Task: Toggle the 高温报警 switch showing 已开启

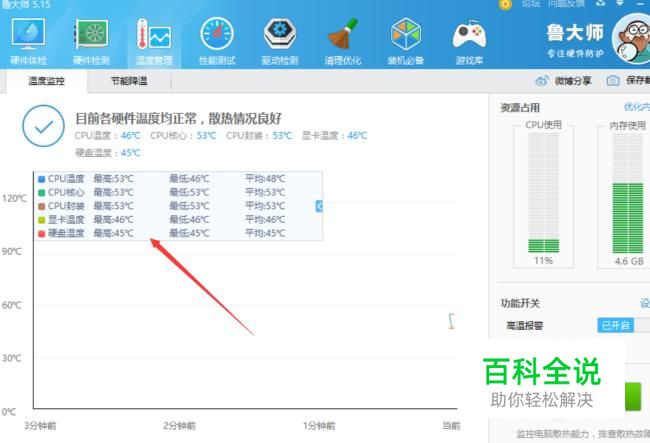Action: coord(623,325)
